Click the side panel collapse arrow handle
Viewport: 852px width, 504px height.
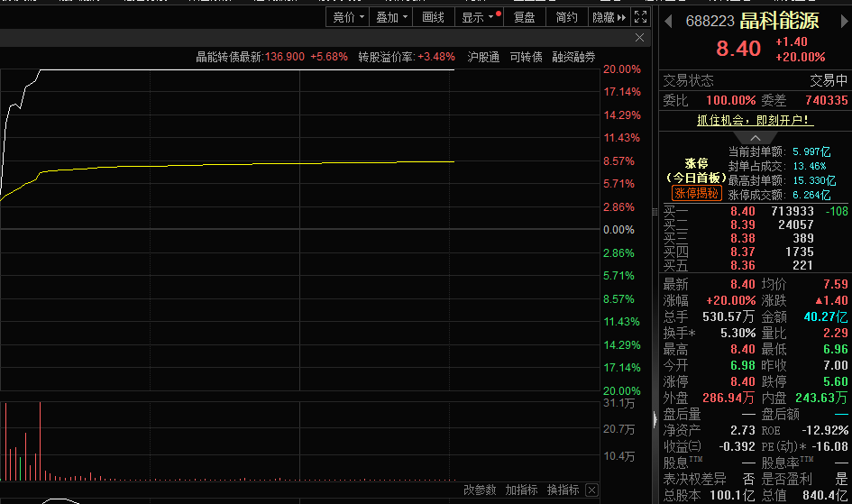(x=655, y=419)
